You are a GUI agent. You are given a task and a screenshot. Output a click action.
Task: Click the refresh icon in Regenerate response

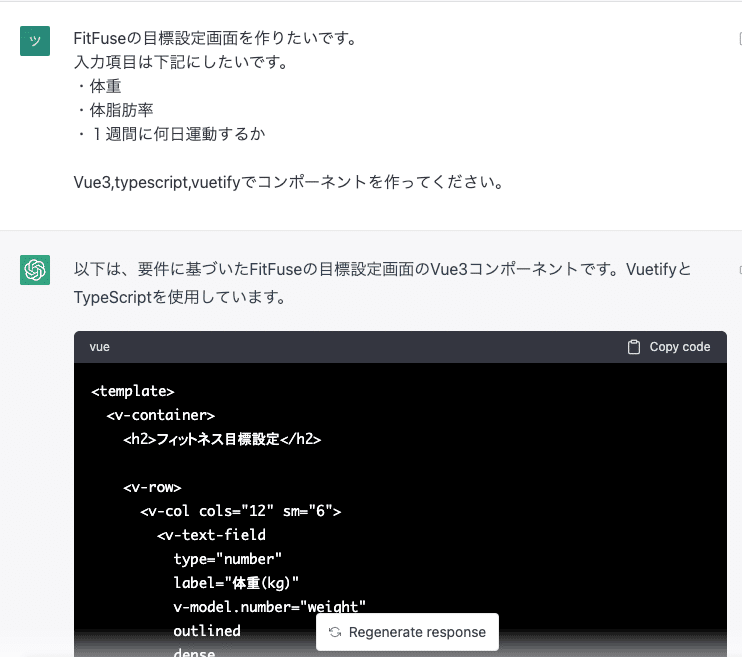point(335,632)
